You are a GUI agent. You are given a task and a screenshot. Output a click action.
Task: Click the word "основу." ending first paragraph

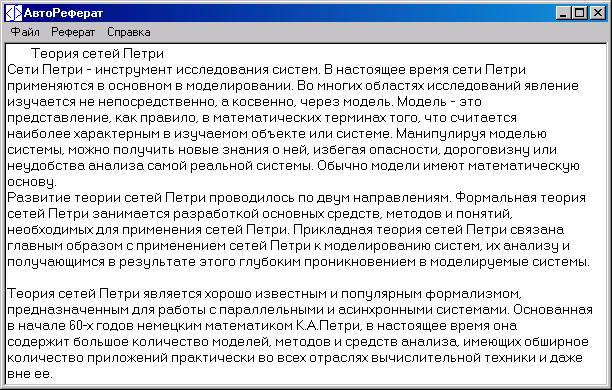[x=32, y=182]
